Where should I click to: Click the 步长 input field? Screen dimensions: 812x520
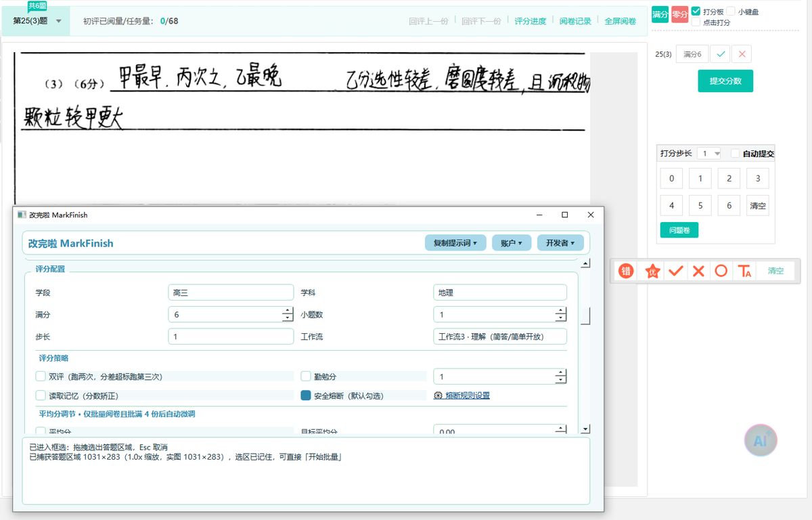(231, 337)
